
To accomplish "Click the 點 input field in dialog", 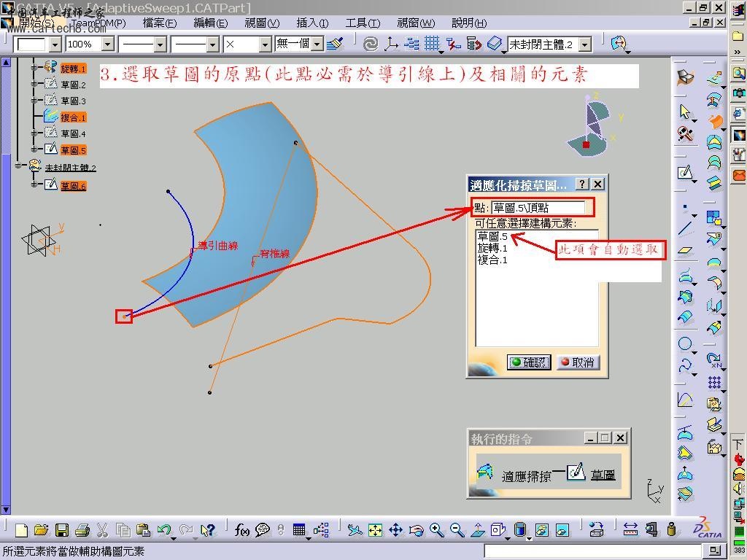I will click(538, 208).
